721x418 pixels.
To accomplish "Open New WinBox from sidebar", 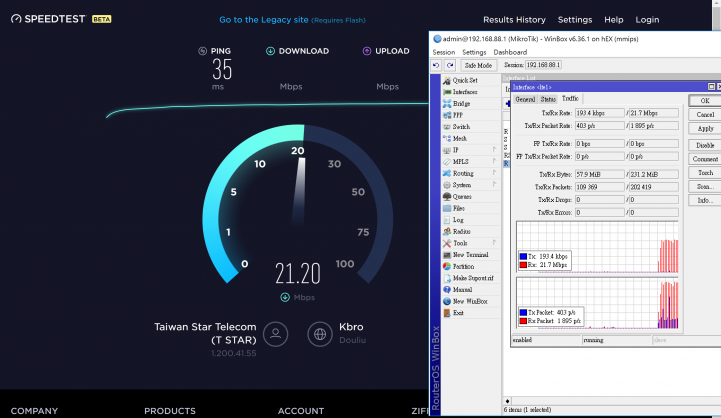I will (x=465, y=301).
